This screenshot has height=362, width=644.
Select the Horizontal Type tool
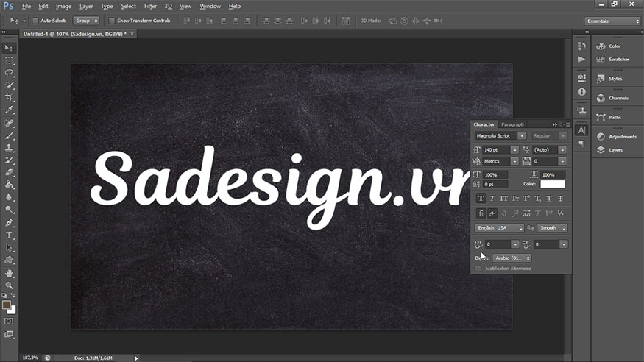tap(9, 235)
